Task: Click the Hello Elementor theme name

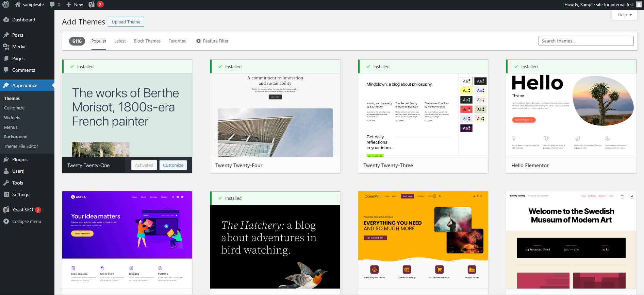Action: 530,166
